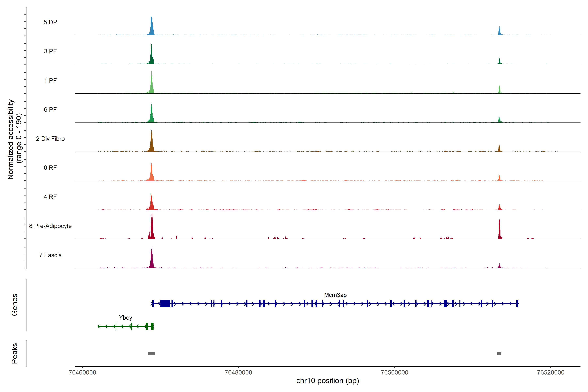Click the 7 Fascia track label

[50, 255]
